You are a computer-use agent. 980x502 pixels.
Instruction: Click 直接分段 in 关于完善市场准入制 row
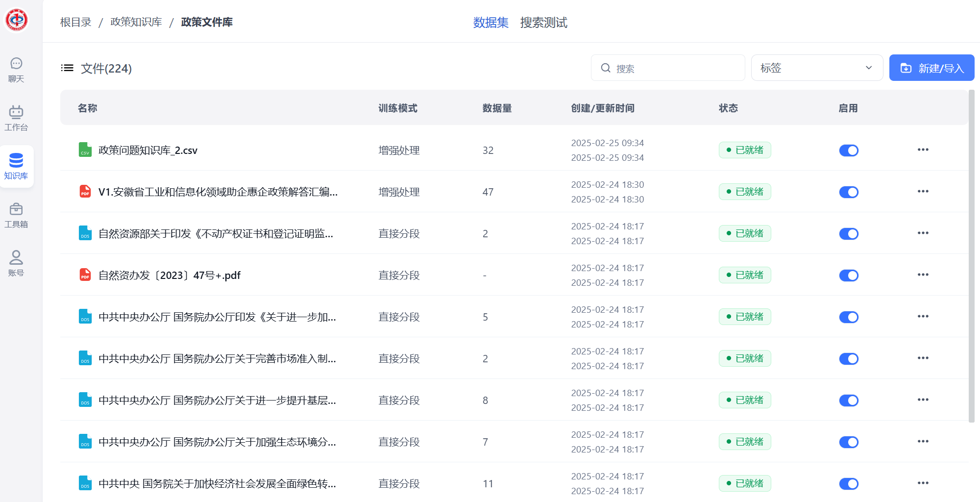tap(399, 358)
